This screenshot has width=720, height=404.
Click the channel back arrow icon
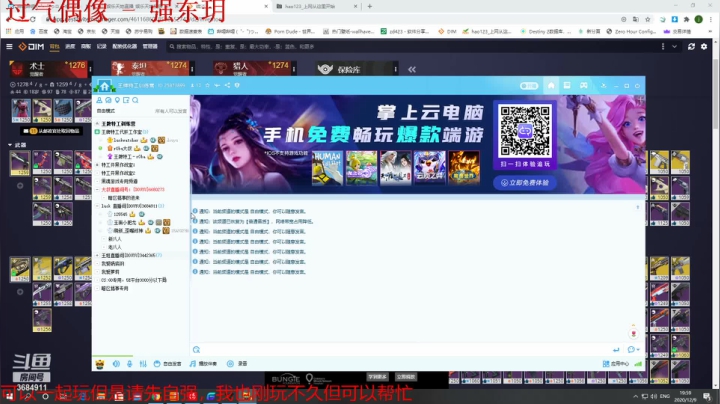point(217,85)
